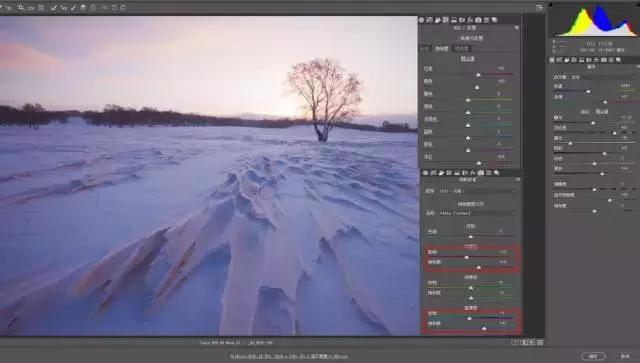Screen dimensions: 640x363
Task: Open the White Balance dropdown in Basic panel
Action: [x=600, y=77]
